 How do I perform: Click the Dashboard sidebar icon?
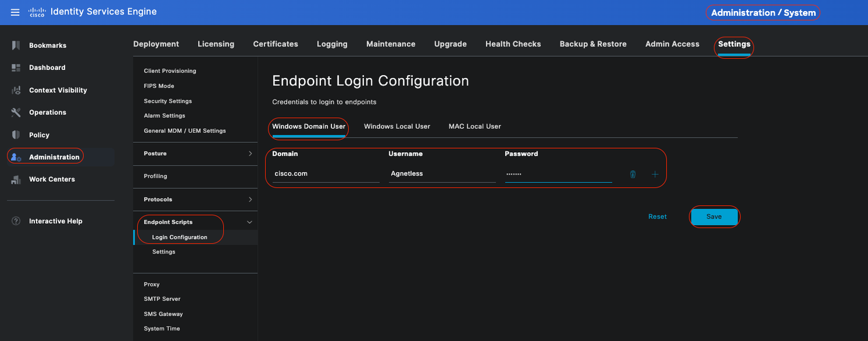pos(16,68)
